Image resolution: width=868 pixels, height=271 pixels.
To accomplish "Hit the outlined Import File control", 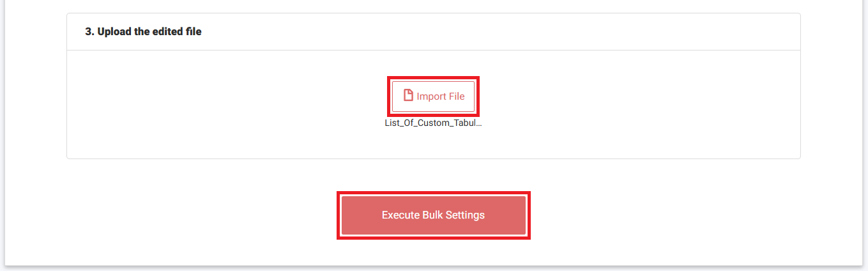I will tap(433, 97).
